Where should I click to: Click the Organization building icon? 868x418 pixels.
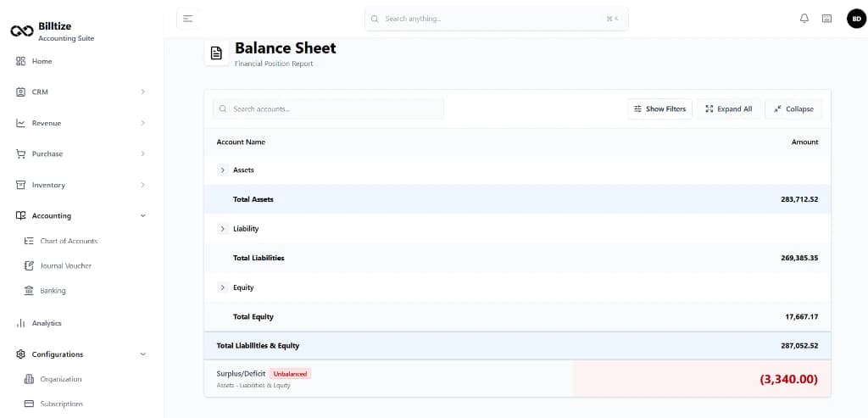[30, 379]
